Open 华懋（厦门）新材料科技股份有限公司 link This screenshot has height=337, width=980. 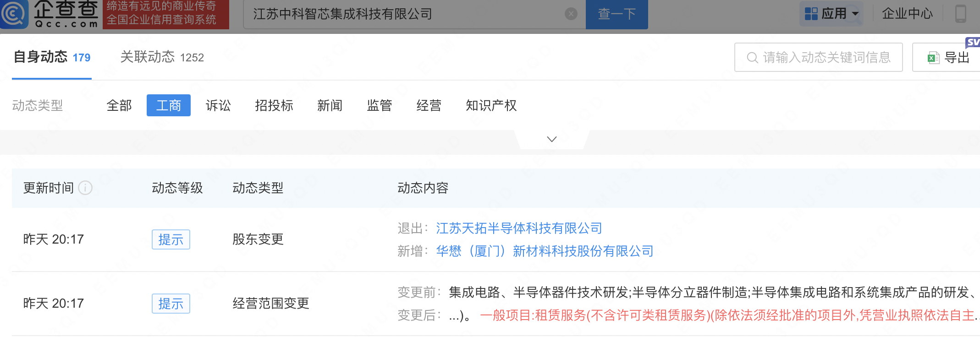[x=545, y=251]
